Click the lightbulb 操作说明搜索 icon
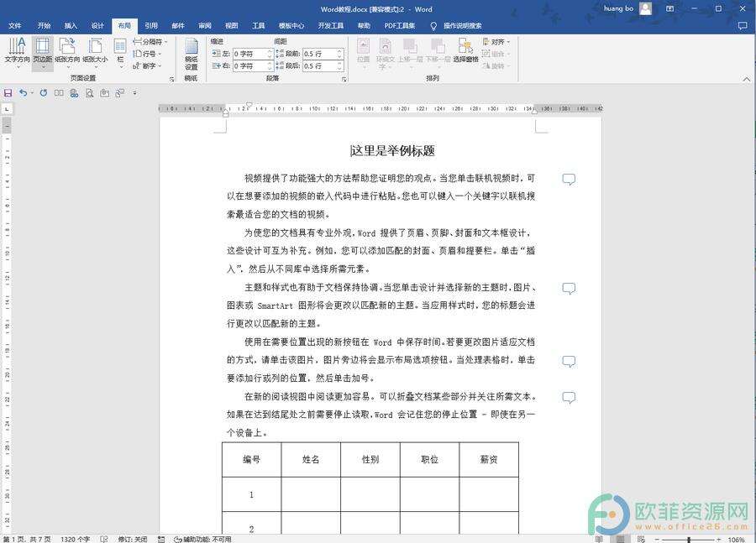This screenshot has height=543, width=756. [433, 25]
